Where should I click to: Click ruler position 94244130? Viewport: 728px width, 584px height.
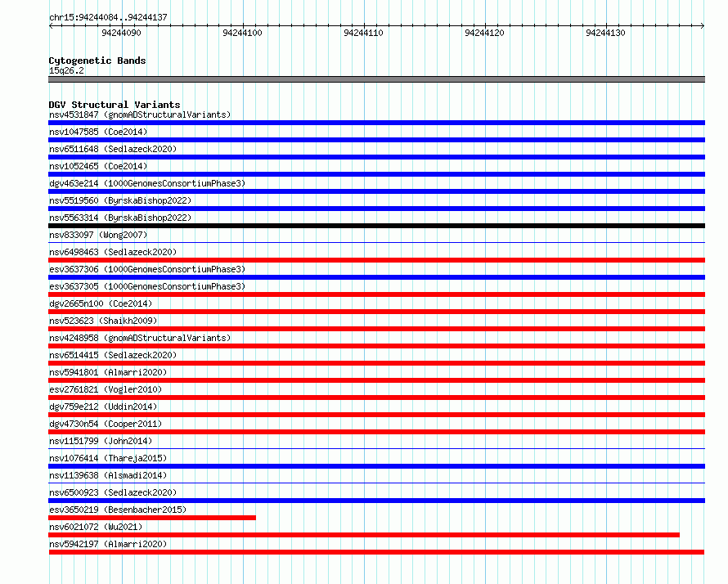[606, 33]
